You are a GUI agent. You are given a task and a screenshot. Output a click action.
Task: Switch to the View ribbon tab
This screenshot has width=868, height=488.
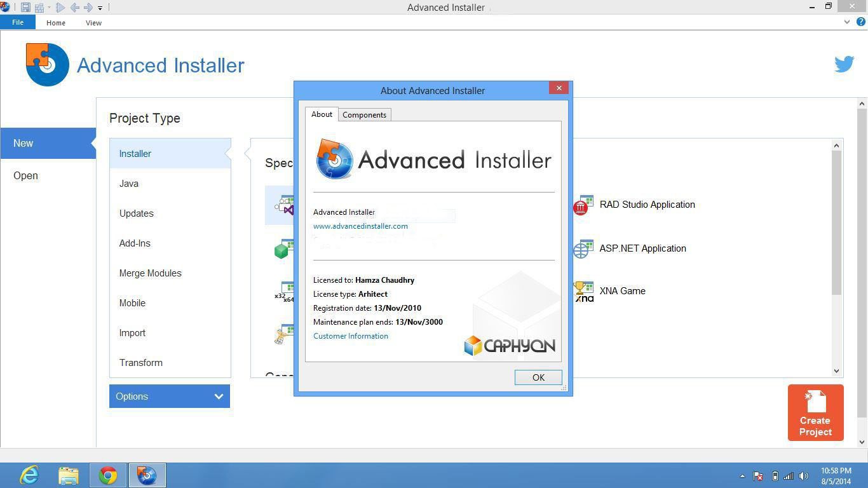tap(93, 23)
